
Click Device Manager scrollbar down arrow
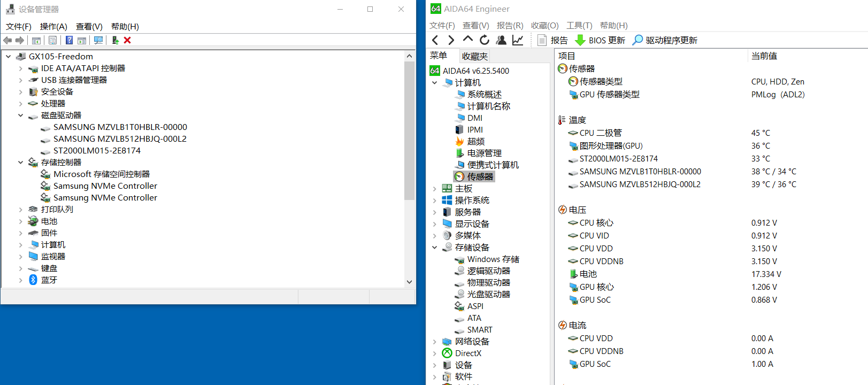coord(409,282)
